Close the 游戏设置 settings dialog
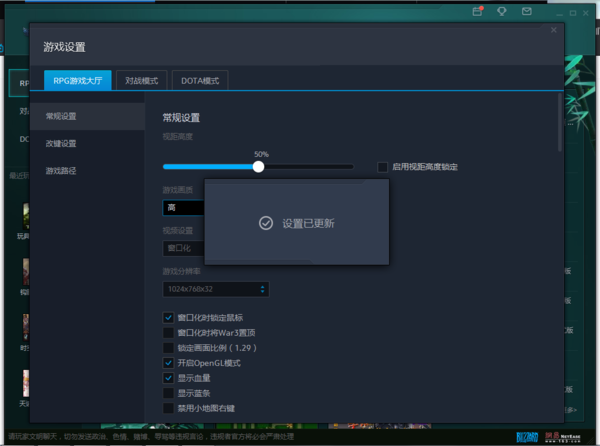This screenshot has height=446, width=600. point(554,30)
